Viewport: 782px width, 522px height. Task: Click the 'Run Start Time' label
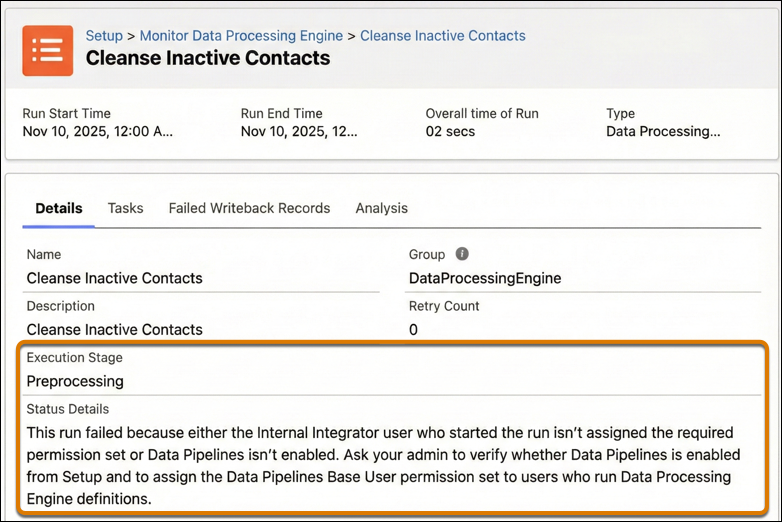[66, 114]
